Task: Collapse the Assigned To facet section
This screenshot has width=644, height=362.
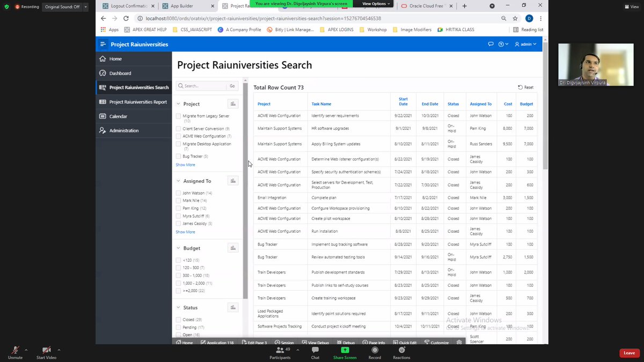Action: point(178,181)
